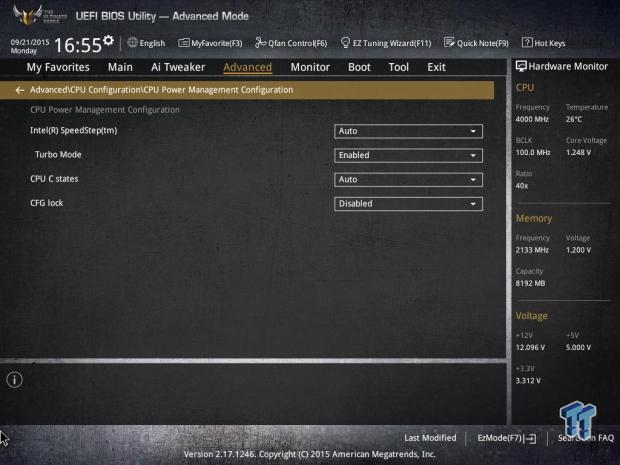620x465 pixels.
Task: Select the My Favorites tab
Action: (x=58, y=67)
